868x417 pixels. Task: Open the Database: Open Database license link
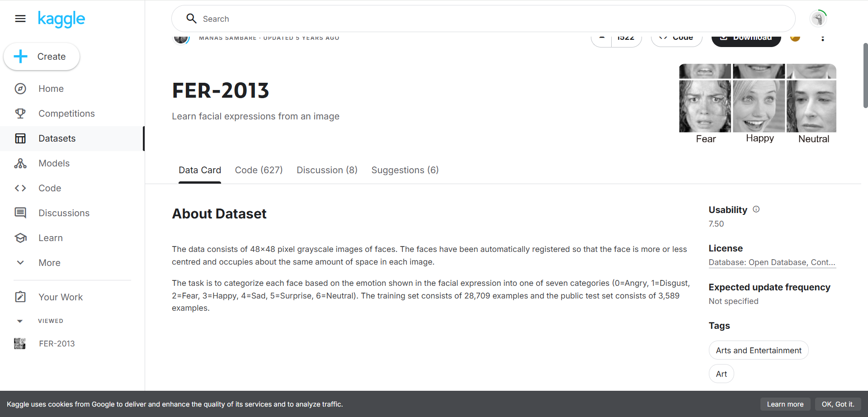(x=772, y=262)
